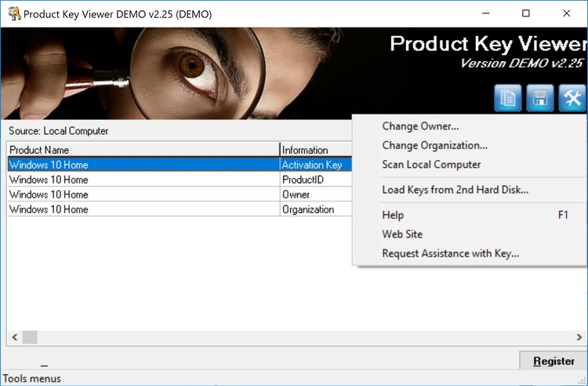Click the Register button

554,361
